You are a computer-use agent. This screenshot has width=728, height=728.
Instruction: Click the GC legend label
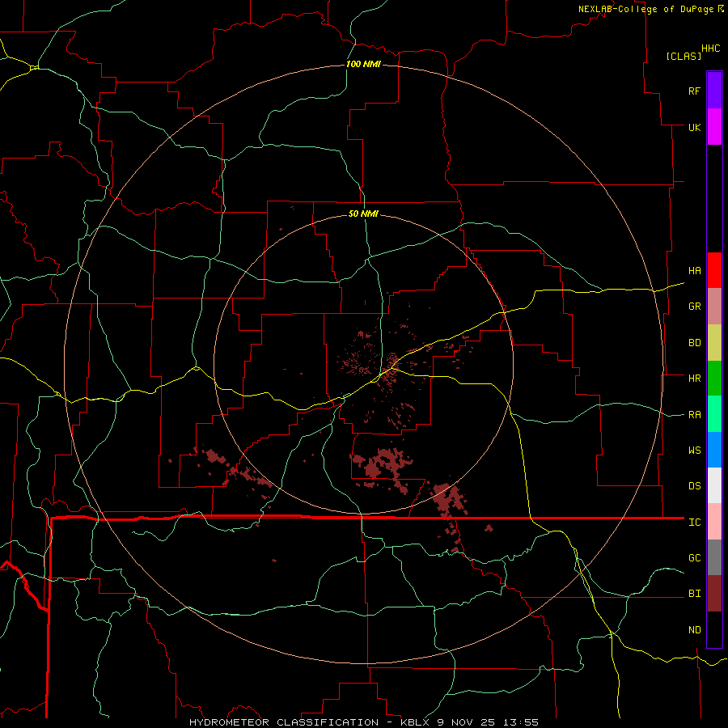tap(694, 558)
